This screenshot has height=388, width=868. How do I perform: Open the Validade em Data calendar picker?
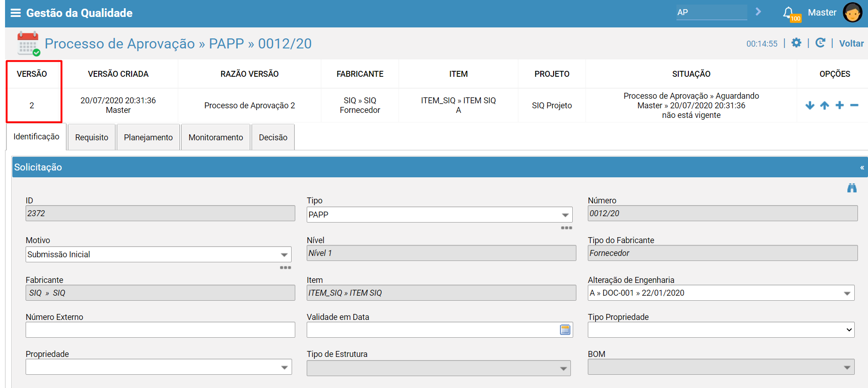(565, 330)
